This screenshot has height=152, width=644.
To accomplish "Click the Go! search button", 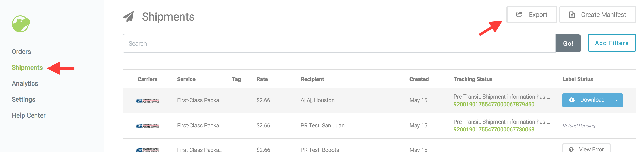I will click(x=568, y=43).
